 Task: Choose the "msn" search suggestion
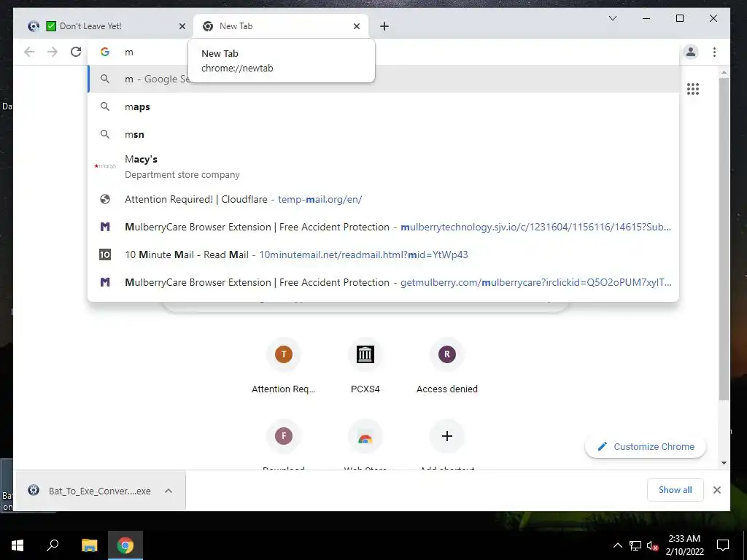[384, 134]
